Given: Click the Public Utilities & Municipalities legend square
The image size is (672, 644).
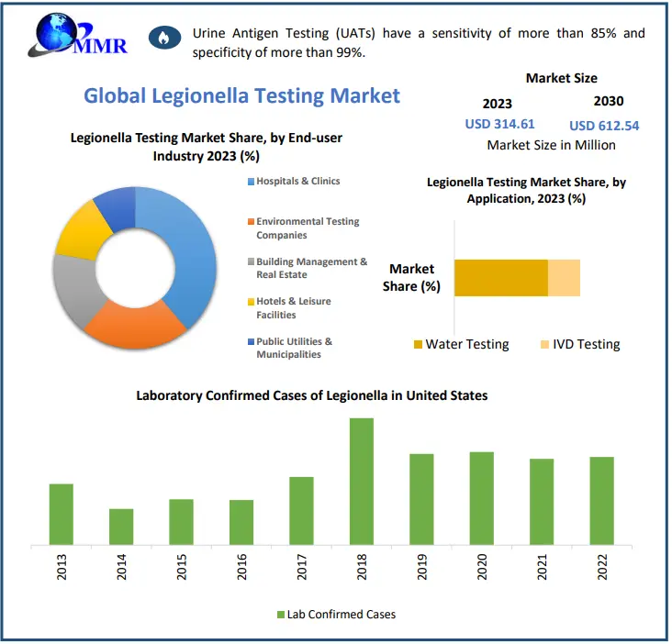Looking at the screenshot, I should [x=251, y=342].
